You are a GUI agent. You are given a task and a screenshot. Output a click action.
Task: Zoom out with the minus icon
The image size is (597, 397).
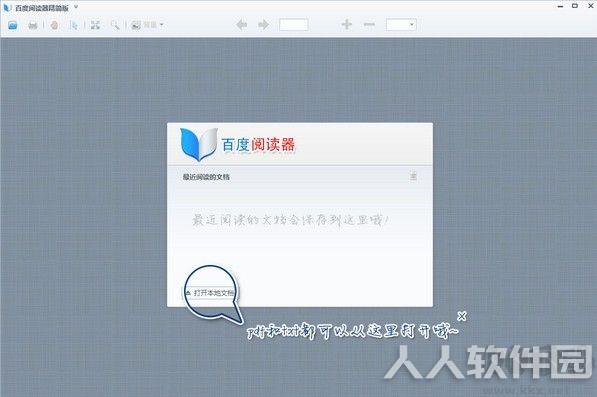pyautogui.click(x=369, y=25)
